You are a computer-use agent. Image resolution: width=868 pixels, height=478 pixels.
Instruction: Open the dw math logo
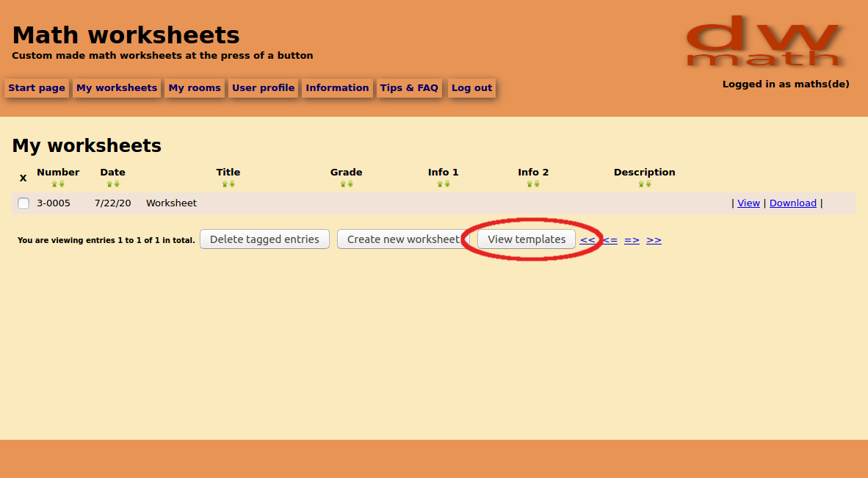coord(764,40)
